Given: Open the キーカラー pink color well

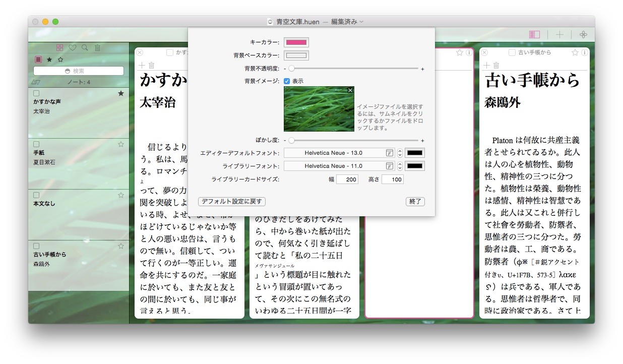Looking at the screenshot, I should (296, 42).
